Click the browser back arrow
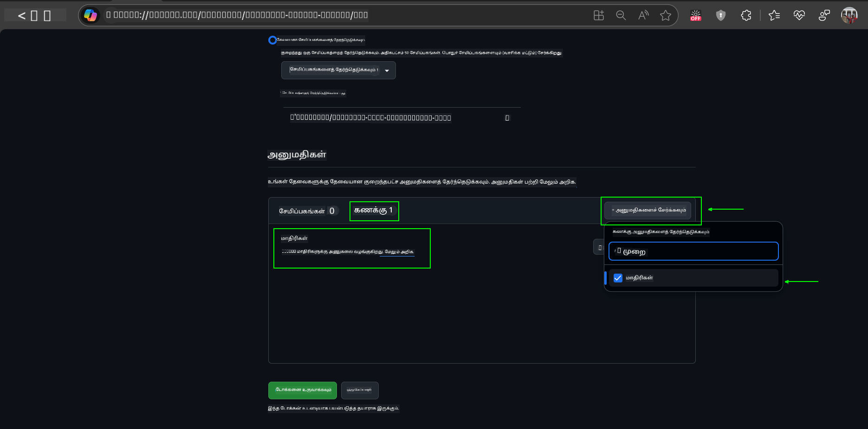Screen dimensions: 868x429 pos(21,16)
